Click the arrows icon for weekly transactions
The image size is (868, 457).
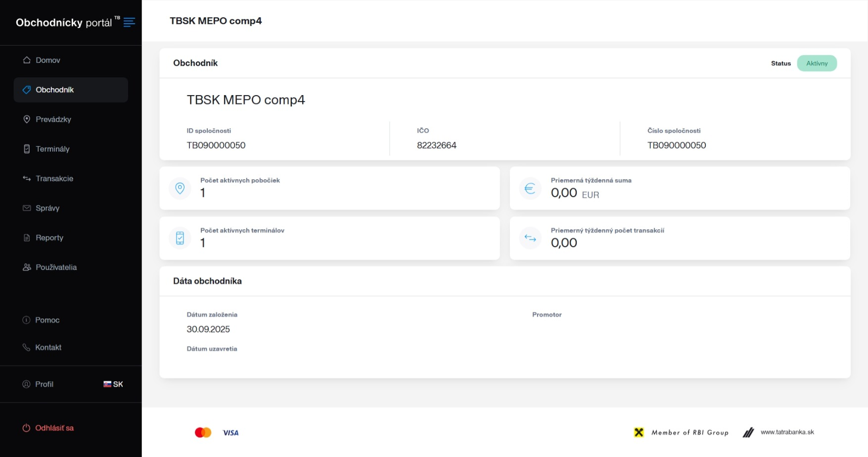click(530, 238)
